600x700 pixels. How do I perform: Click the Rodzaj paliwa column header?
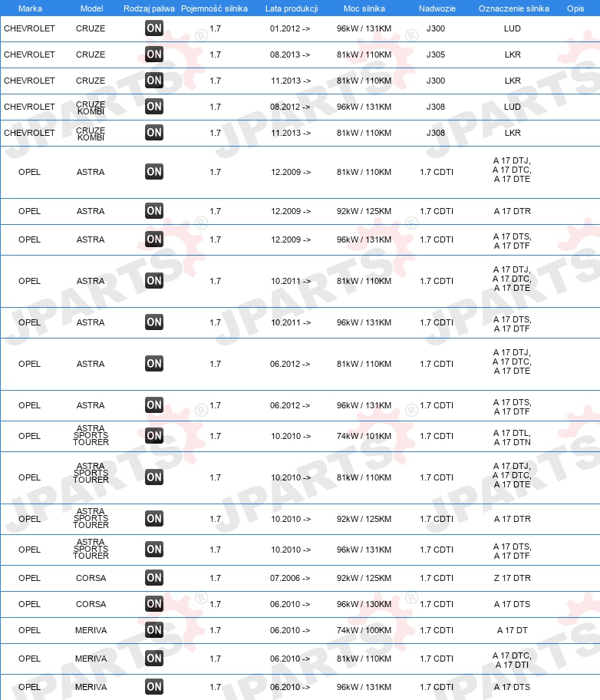click(149, 8)
